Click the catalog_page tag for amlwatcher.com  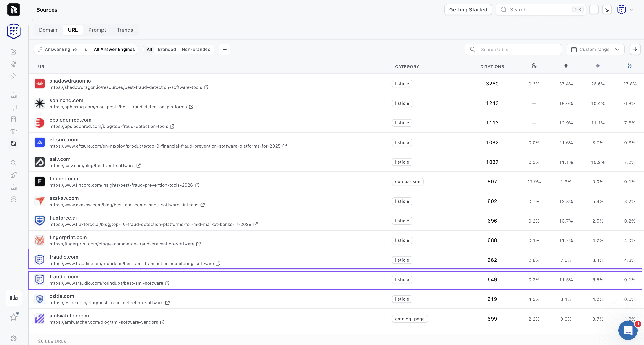click(x=410, y=319)
